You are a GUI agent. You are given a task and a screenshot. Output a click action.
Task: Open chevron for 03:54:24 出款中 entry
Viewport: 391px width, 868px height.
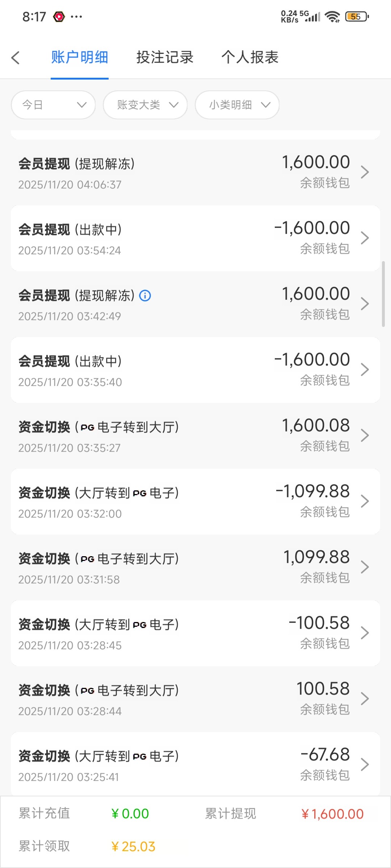[x=365, y=238]
